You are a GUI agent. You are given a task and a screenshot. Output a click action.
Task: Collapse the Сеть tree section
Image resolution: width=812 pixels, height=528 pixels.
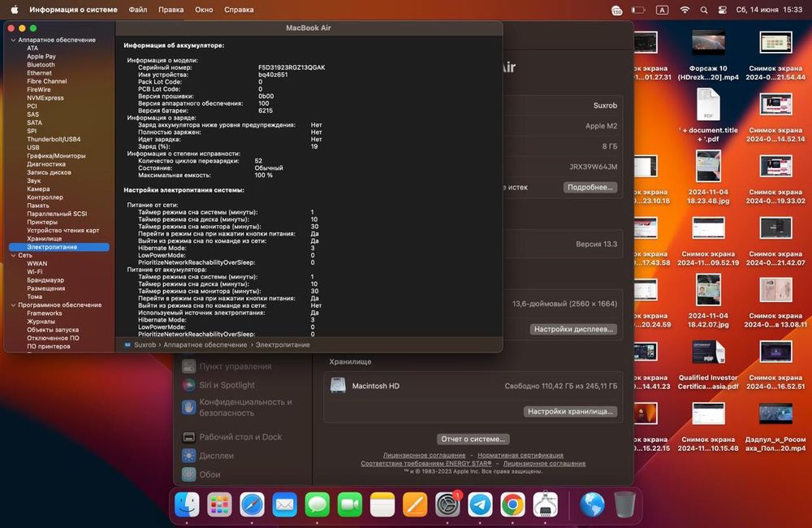coord(13,255)
